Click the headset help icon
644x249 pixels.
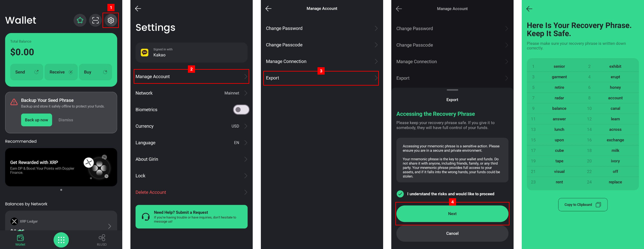146,217
